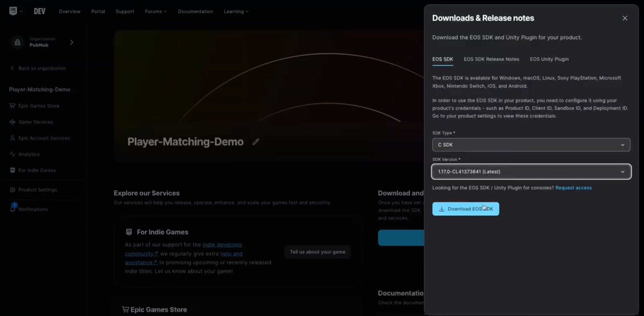The height and width of the screenshot is (316, 644).
Task: Switch to EOS Unity Plugin tab
Action: point(549,59)
